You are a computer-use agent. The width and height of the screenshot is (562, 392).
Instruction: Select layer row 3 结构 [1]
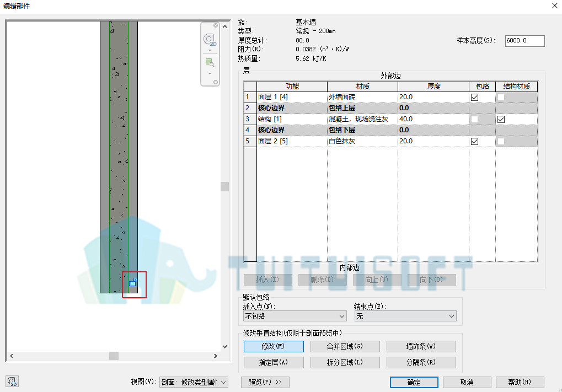390,119
